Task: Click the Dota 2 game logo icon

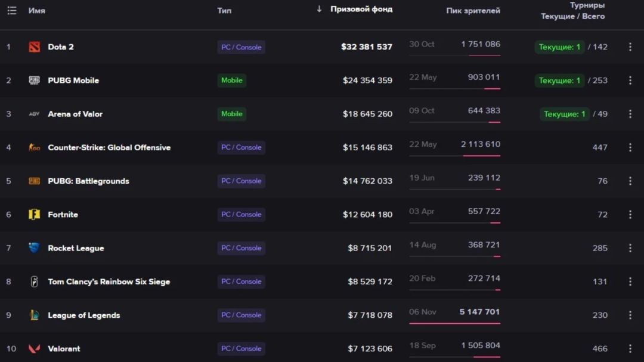Action: click(35, 47)
